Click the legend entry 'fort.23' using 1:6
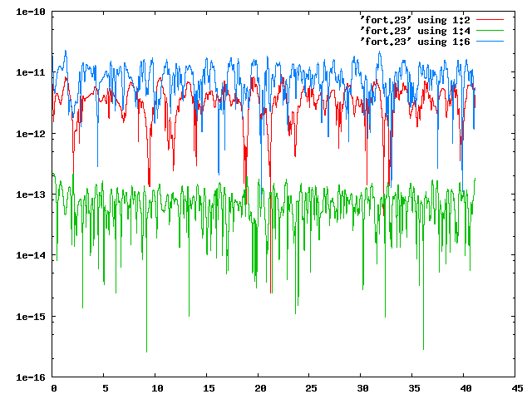Image resolution: width=532 pixels, height=399 pixels. pos(415,42)
